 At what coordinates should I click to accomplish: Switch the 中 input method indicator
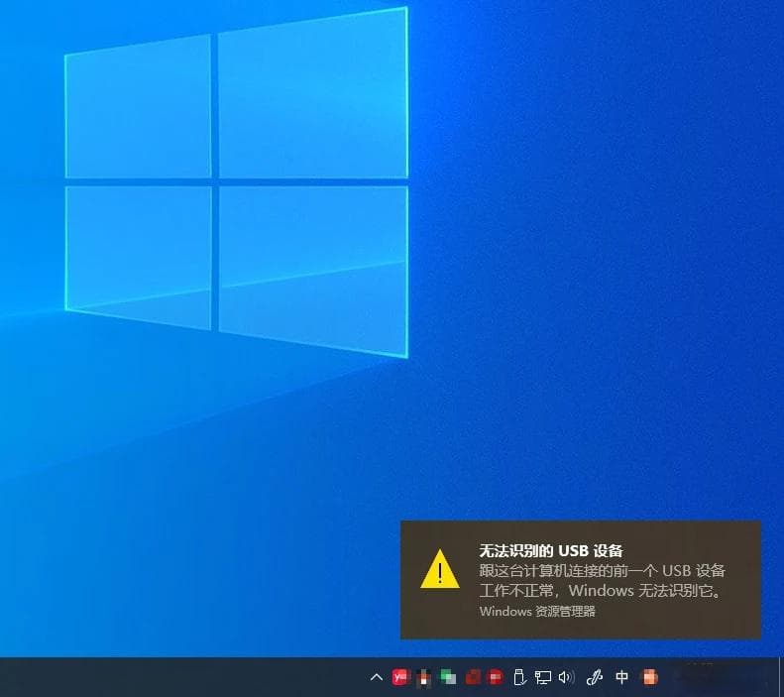pos(621,677)
